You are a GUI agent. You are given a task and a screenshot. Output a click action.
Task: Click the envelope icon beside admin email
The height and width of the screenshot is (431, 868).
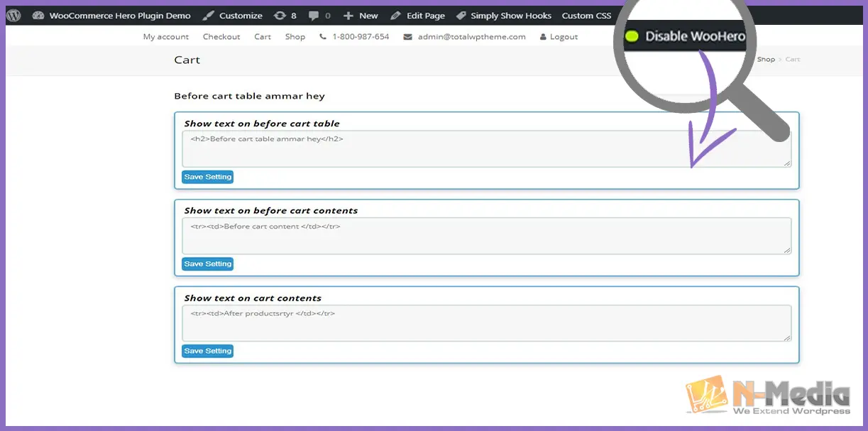[407, 37]
